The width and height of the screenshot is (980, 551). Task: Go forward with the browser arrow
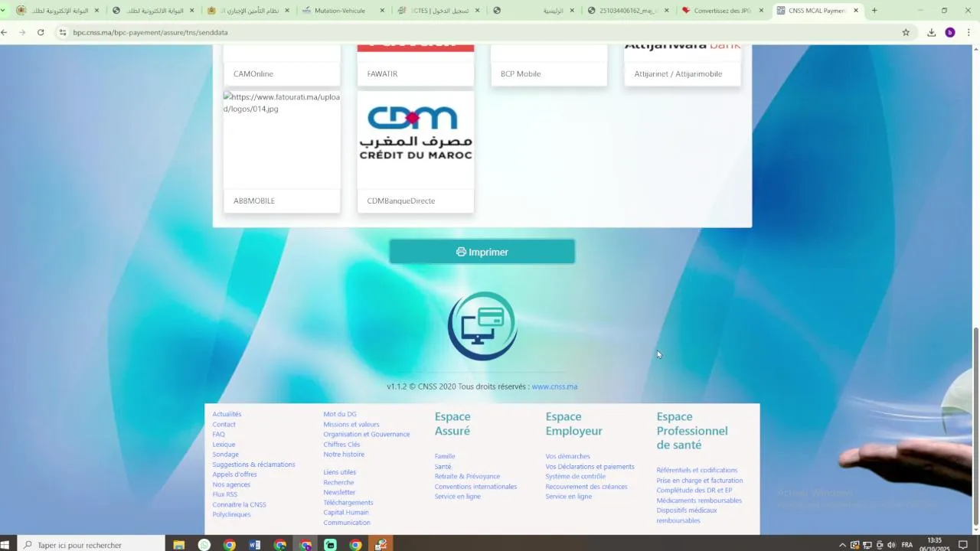(x=21, y=32)
